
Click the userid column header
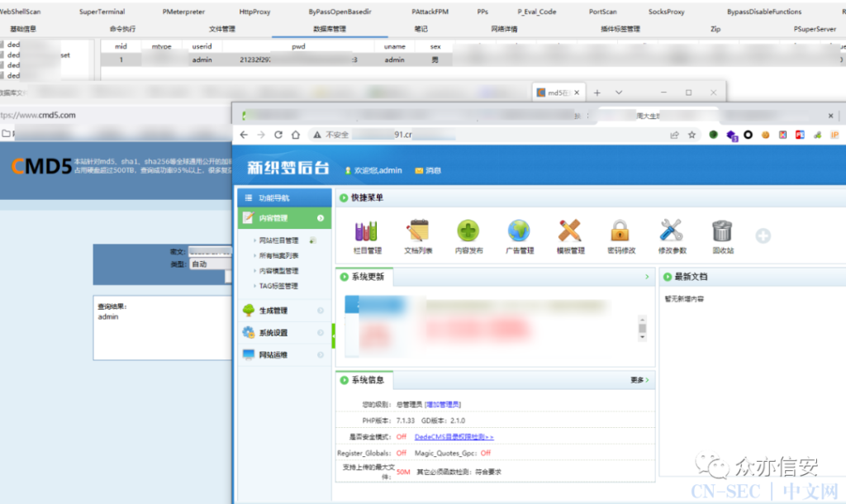pos(202,46)
